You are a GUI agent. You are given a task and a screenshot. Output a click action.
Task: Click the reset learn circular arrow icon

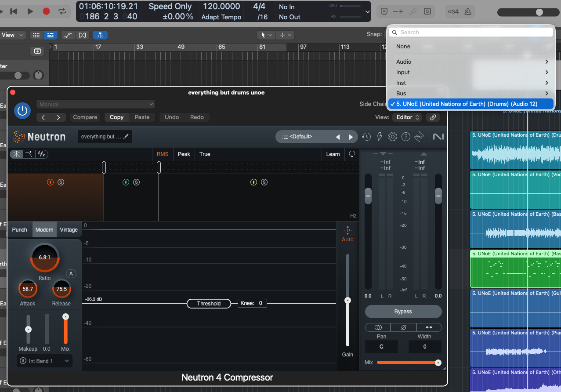click(x=352, y=154)
